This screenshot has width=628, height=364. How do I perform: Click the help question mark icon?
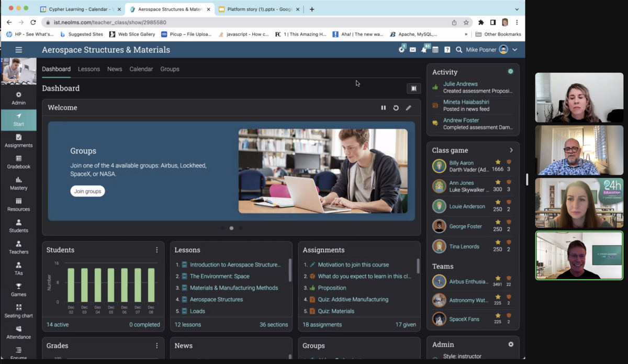point(447,49)
